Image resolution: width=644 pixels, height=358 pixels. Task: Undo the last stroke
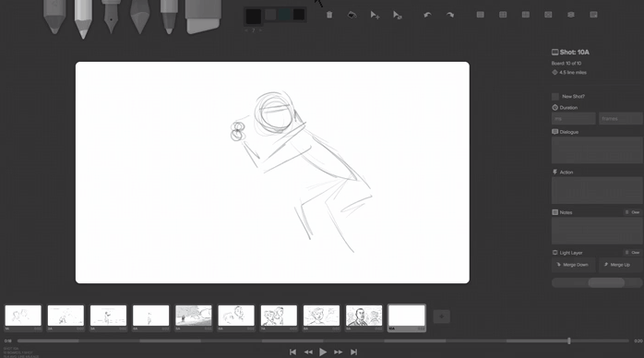tap(427, 15)
